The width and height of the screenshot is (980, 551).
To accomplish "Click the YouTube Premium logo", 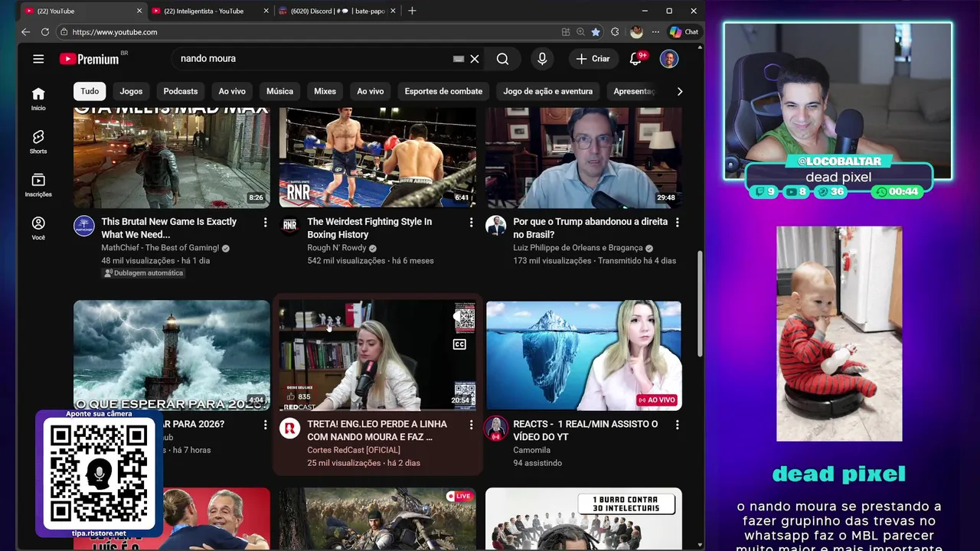I will (90, 59).
